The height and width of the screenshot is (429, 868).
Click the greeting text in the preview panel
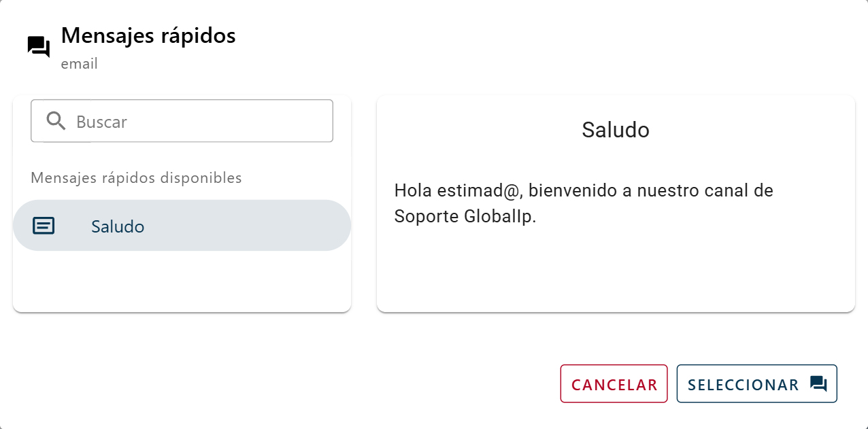click(584, 203)
